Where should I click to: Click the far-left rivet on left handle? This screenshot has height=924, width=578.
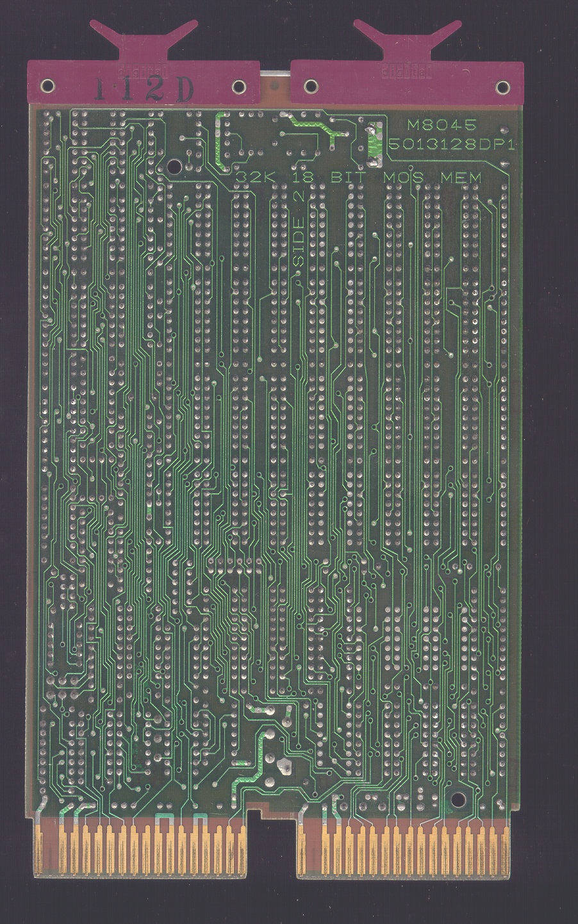tap(46, 86)
